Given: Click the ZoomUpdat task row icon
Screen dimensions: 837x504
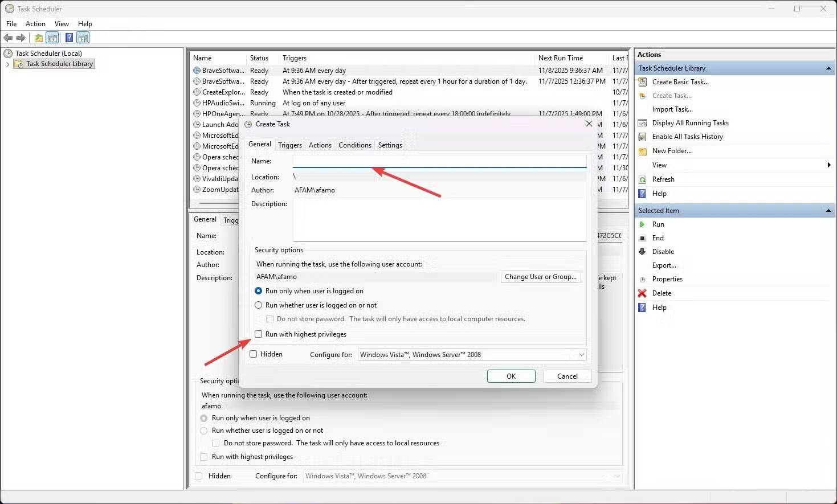Looking at the screenshot, I should click(197, 190).
